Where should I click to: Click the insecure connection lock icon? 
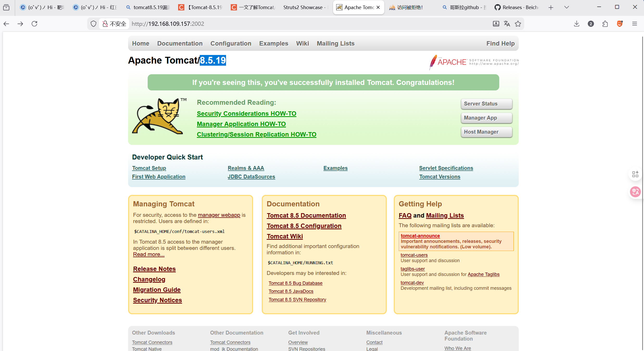pyautogui.click(x=105, y=24)
